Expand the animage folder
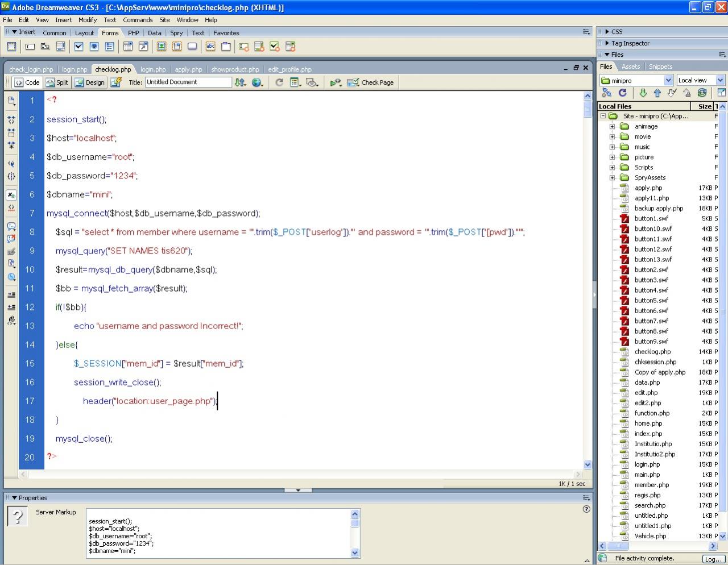 (612, 127)
